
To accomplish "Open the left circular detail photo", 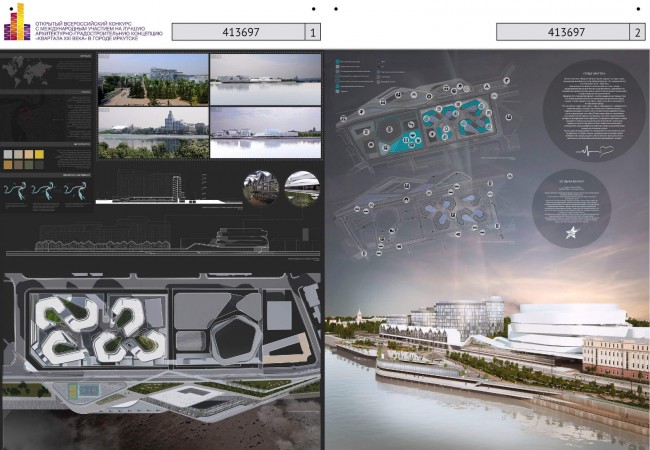I will pyautogui.click(x=261, y=188).
